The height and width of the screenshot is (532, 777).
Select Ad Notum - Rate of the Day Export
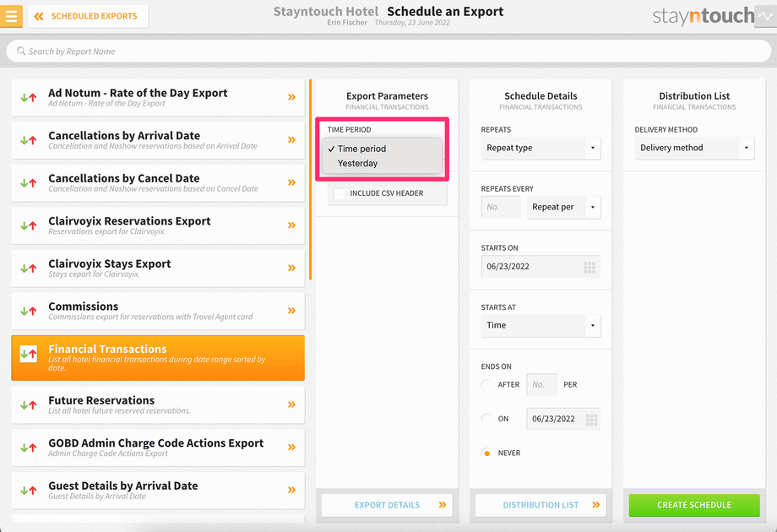158,98
